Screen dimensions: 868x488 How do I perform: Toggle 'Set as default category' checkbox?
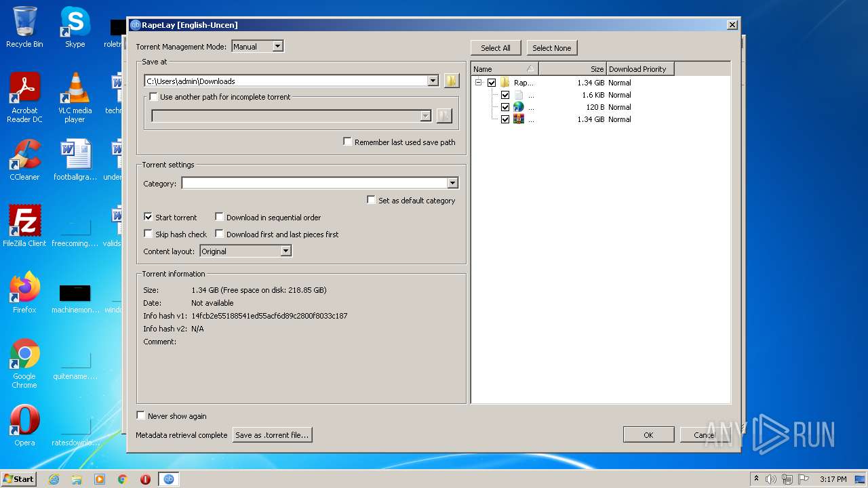pyautogui.click(x=372, y=200)
